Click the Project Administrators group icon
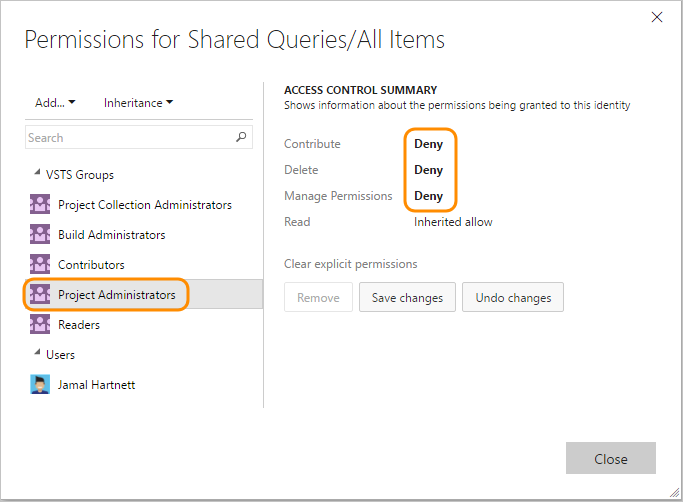 click(40, 295)
